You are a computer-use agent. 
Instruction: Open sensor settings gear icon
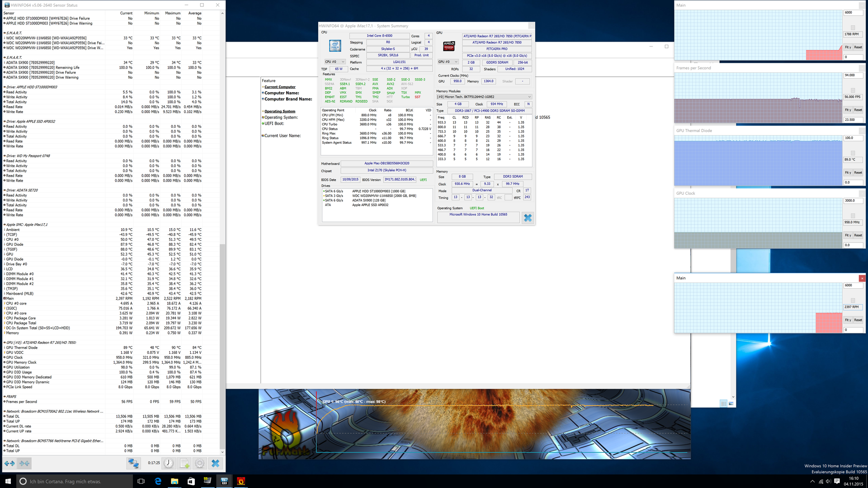pos(200,463)
